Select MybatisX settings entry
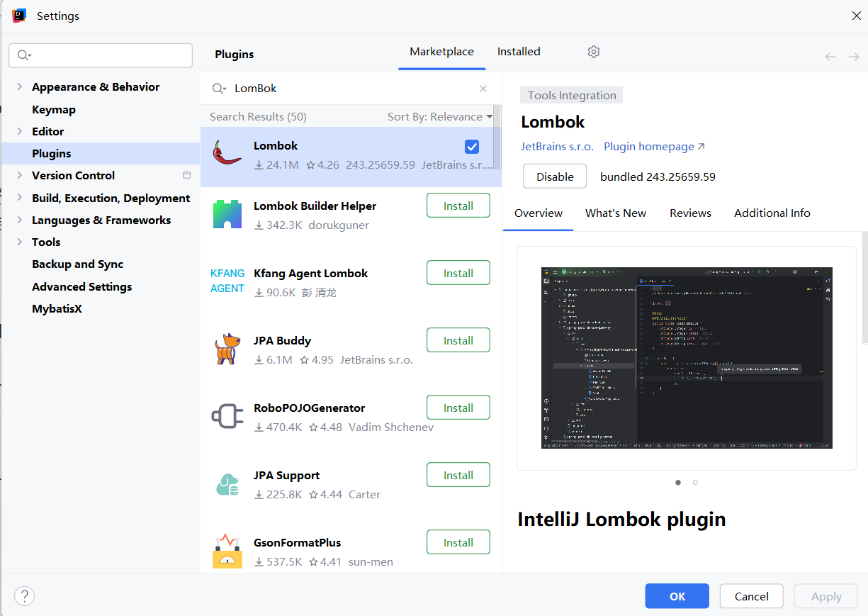 (x=57, y=308)
